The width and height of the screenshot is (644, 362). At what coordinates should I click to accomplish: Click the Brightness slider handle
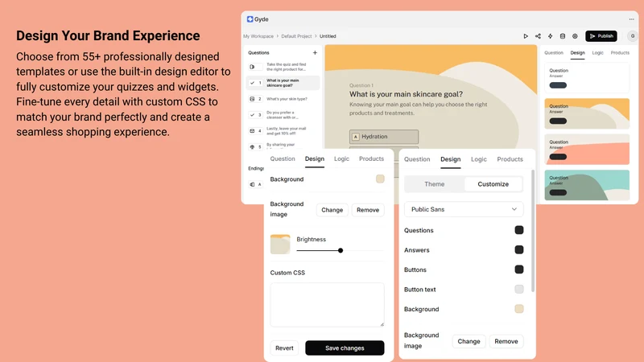coord(341,250)
